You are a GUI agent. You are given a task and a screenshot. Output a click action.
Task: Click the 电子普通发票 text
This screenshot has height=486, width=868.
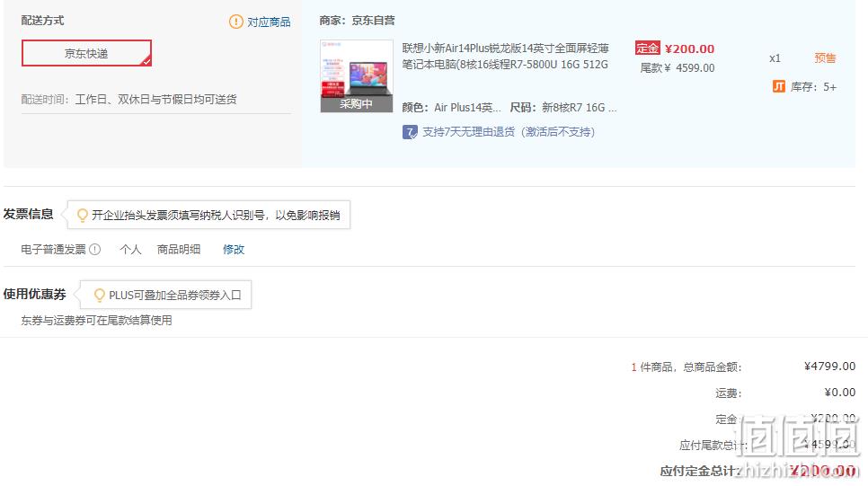click(x=54, y=249)
